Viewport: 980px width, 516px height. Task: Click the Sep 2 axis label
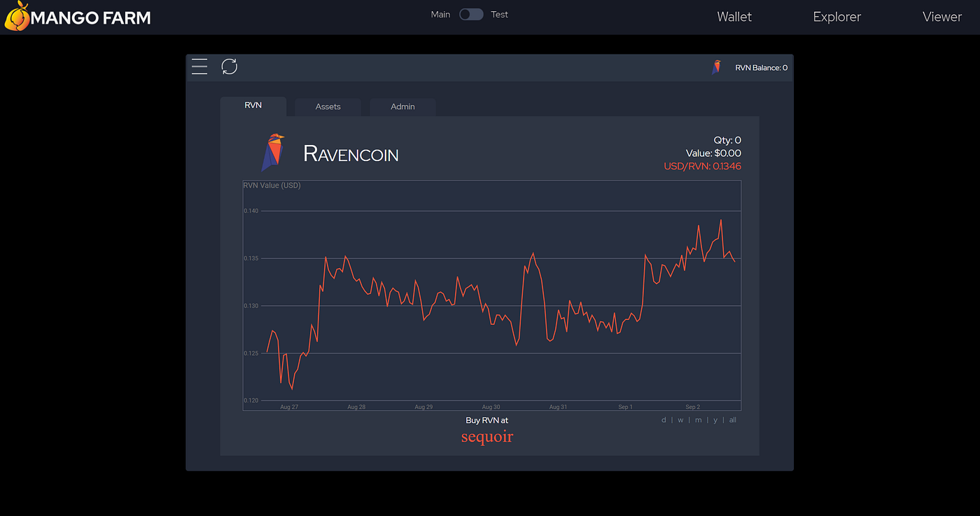(x=692, y=407)
